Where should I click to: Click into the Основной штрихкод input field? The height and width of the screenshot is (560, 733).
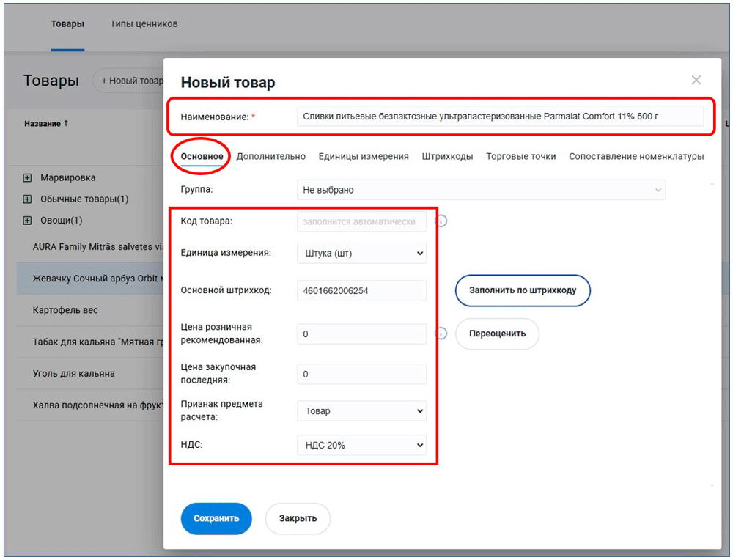click(x=361, y=291)
